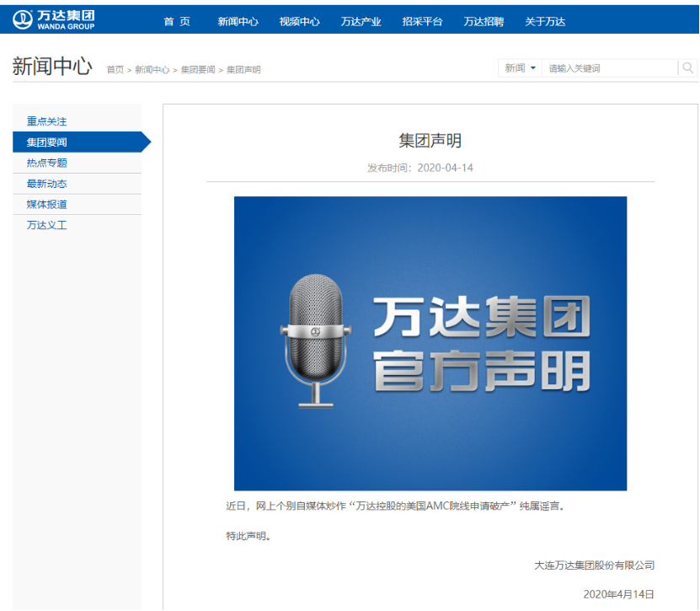Click the 特此声明 line
Screen dimensions: 700x611
tap(248, 535)
